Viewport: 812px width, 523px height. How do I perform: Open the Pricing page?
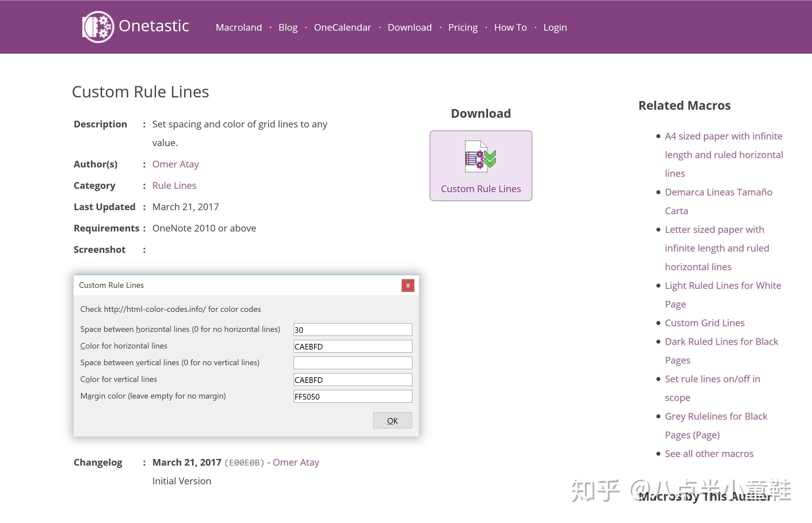pyautogui.click(x=462, y=27)
